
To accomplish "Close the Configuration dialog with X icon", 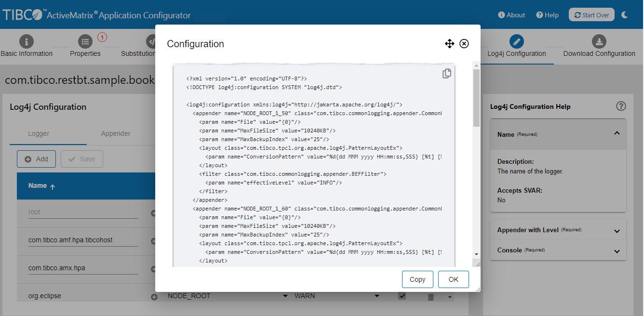I will point(464,44).
